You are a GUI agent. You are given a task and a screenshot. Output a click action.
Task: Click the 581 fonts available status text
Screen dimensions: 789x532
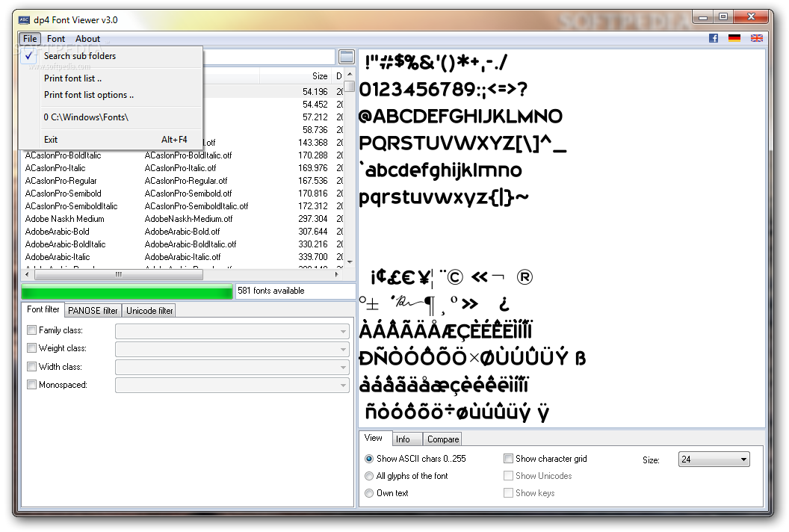tap(270, 291)
